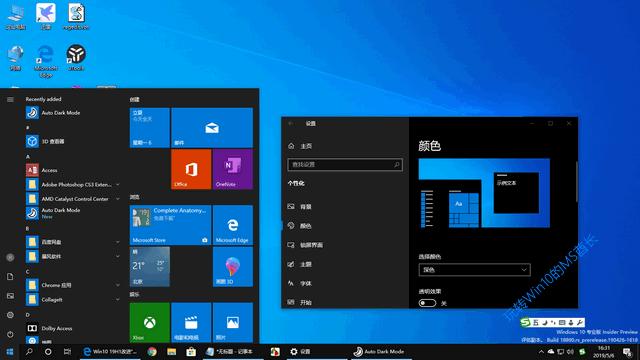Show hidden system tray icons

point(541,351)
